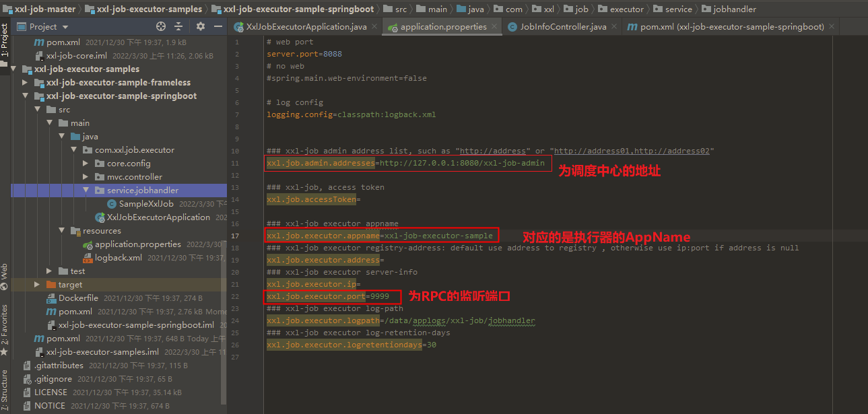Collapse the service.jobhandler package arrow
This screenshot has height=414, width=868.
[x=86, y=191]
